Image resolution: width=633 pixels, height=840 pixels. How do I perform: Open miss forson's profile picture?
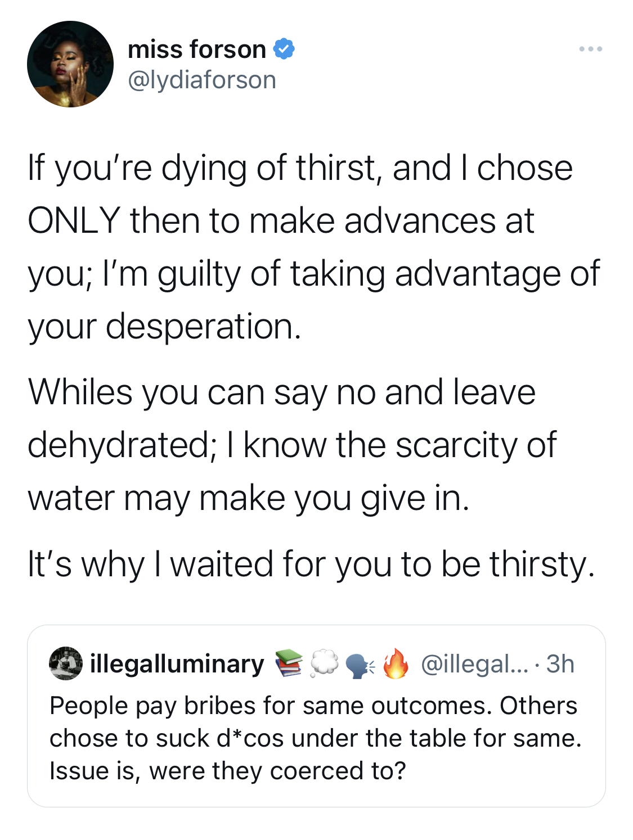tap(70, 64)
